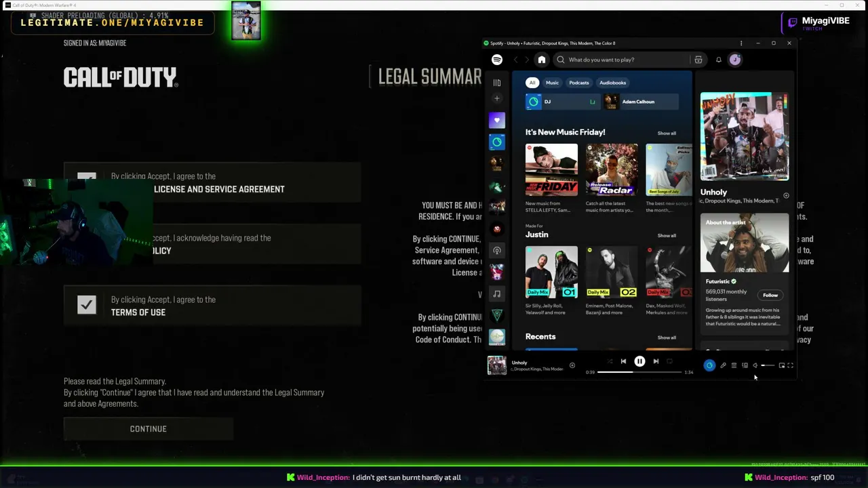Enter Spotify full screen view
Image resolution: width=868 pixels, height=488 pixels.
coord(790,365)
